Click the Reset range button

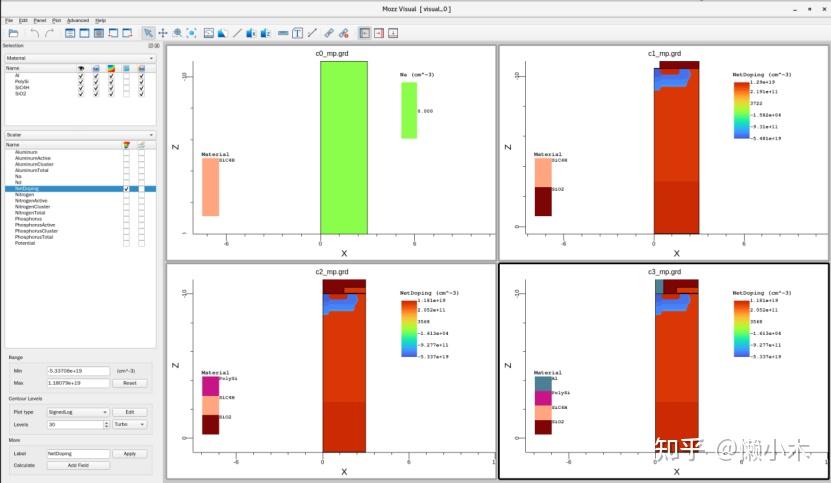[130, 383]
